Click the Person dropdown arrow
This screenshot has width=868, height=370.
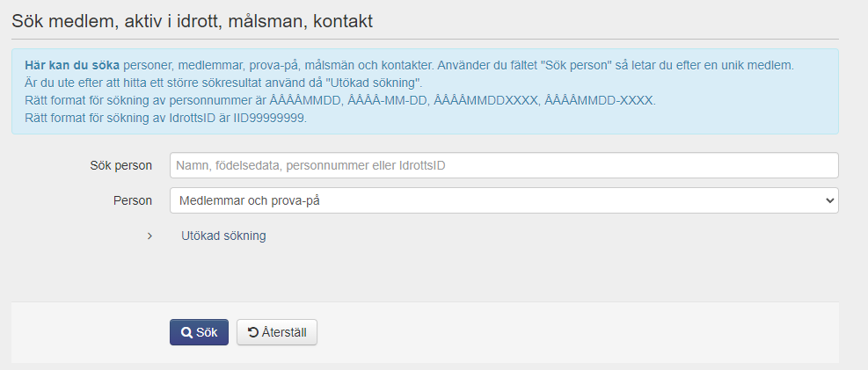tap(828, 200)
